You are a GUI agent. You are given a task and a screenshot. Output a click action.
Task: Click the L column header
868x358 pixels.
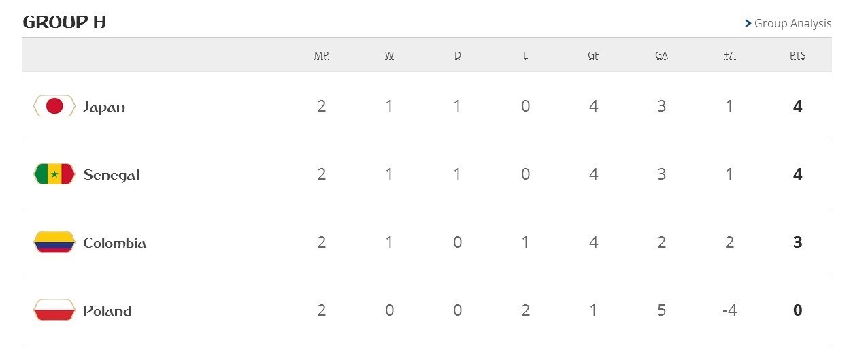pyautogui.click(x=525, y=55)
